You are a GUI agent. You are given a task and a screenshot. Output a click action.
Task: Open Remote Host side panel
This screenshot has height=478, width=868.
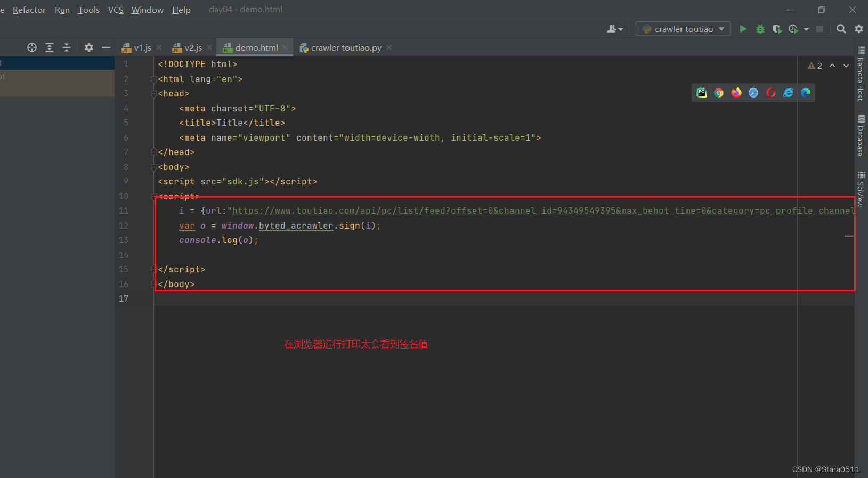(861, 74)
